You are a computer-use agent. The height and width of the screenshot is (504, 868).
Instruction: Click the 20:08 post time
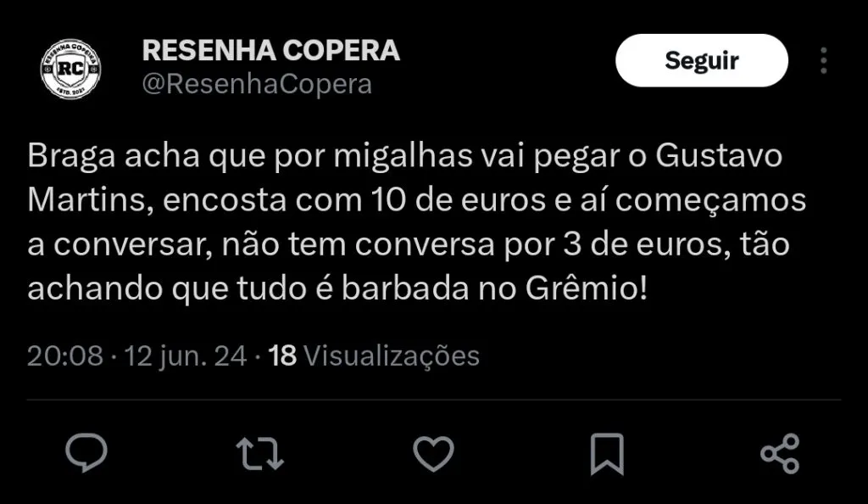[65, 356]
